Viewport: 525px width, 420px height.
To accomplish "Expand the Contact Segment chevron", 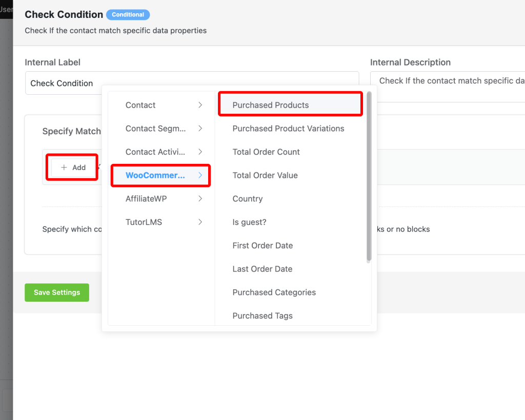I will 200,129.
